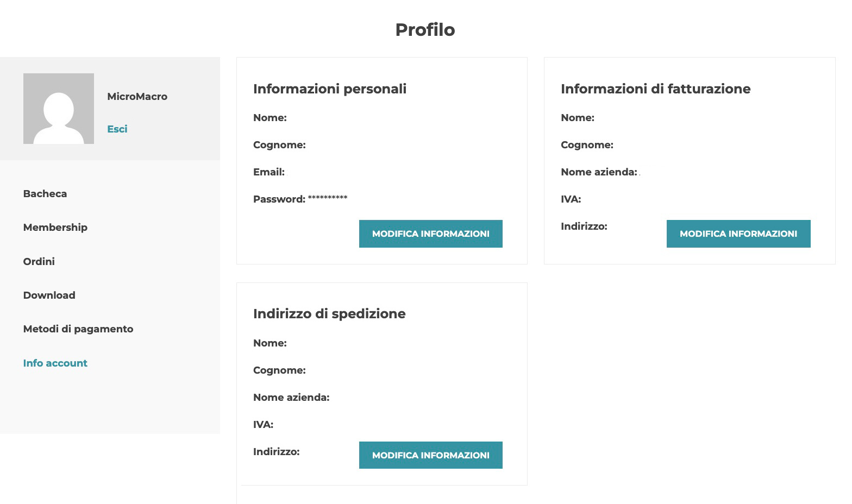The image size is (852, 504).
Task: Click the masked Password field value
Action: click(328, 198)
